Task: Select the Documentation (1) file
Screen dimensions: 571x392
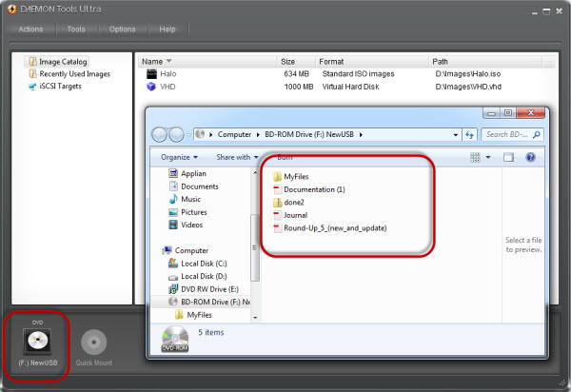Action: pos(308,189)
